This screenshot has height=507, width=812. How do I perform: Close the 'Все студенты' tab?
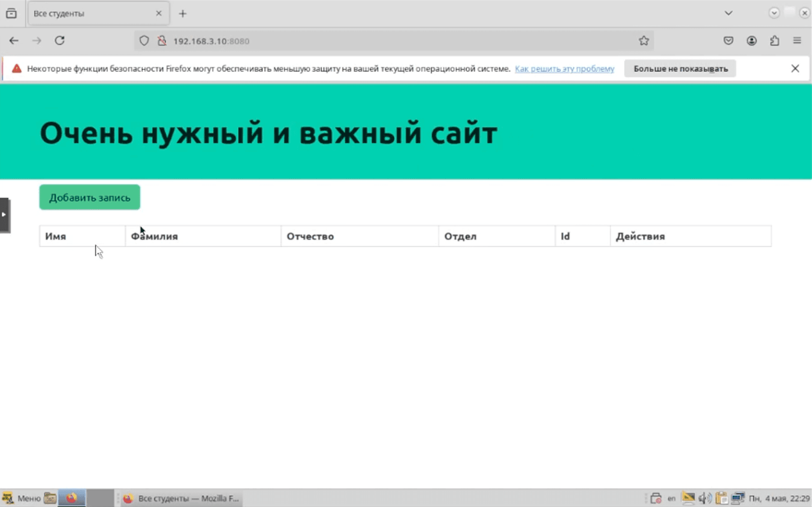click(x=159, y=13)
